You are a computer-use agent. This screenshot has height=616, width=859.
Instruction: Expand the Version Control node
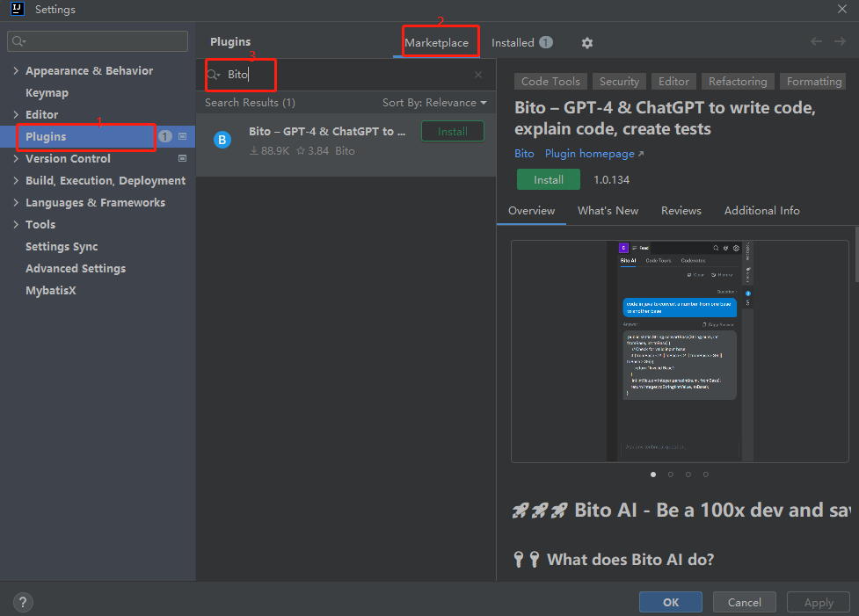[15, 158]
